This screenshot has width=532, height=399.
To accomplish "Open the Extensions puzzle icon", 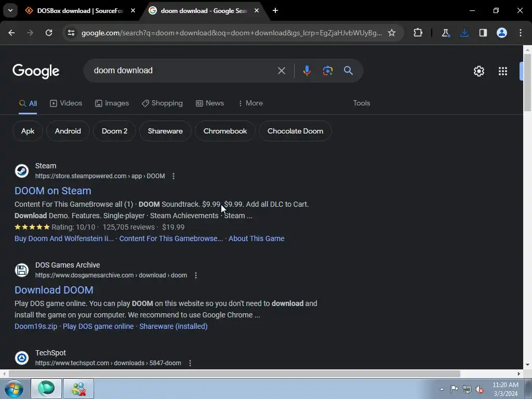I will click(x=418, y=33).
